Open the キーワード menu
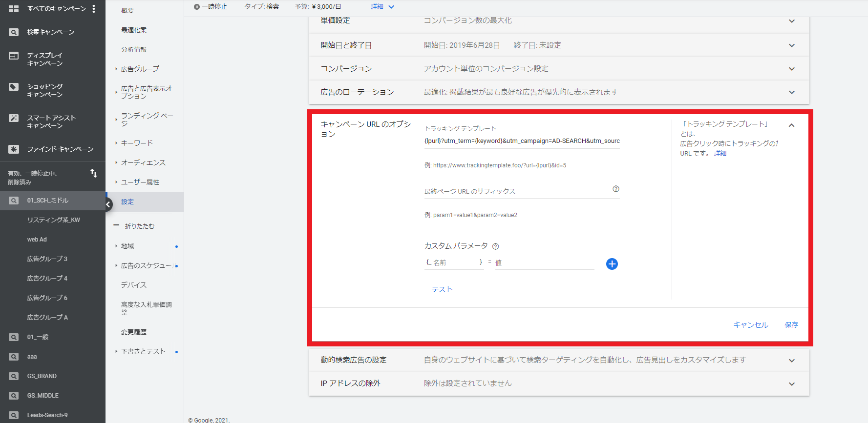This screenshot has width=868, height=423. pyautogui.click(x=137, y=143)
